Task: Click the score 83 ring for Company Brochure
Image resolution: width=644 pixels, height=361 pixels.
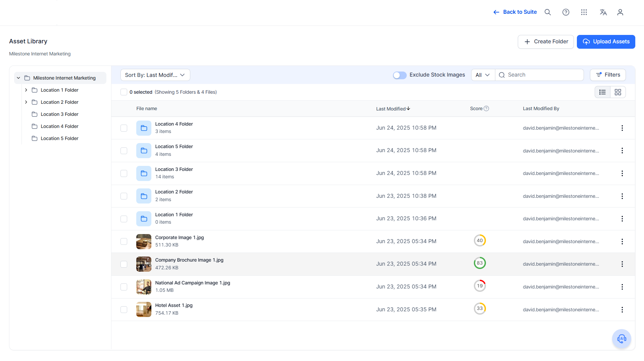Action: click(x=480, y=263)
